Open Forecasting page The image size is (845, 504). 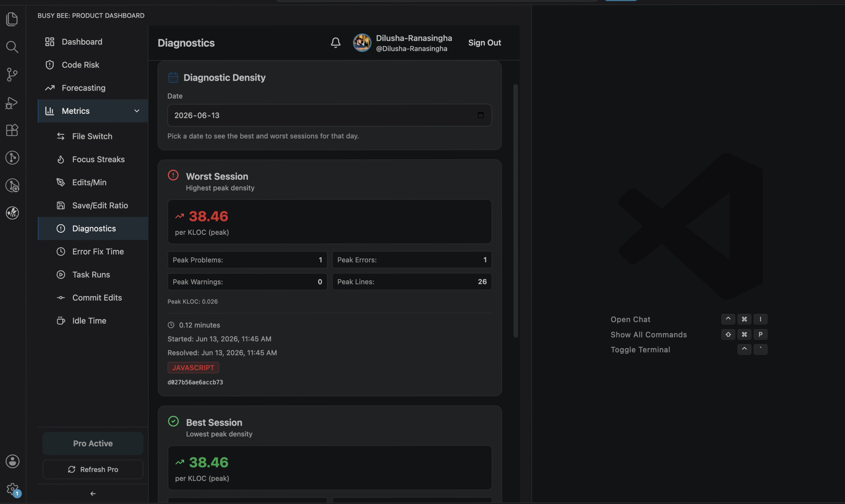(x=93, y=88)
